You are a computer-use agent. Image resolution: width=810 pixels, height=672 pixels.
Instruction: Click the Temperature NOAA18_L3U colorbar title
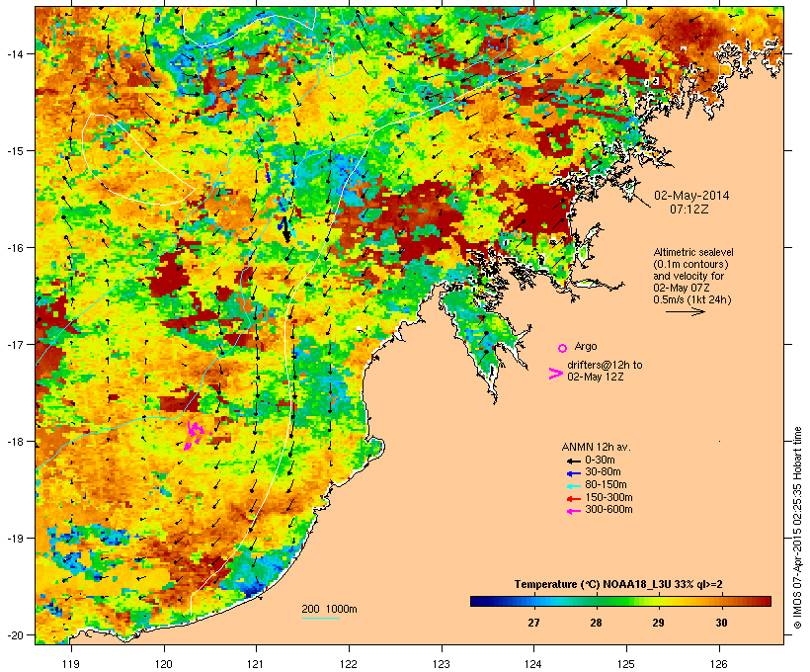(x=618, y=584)
